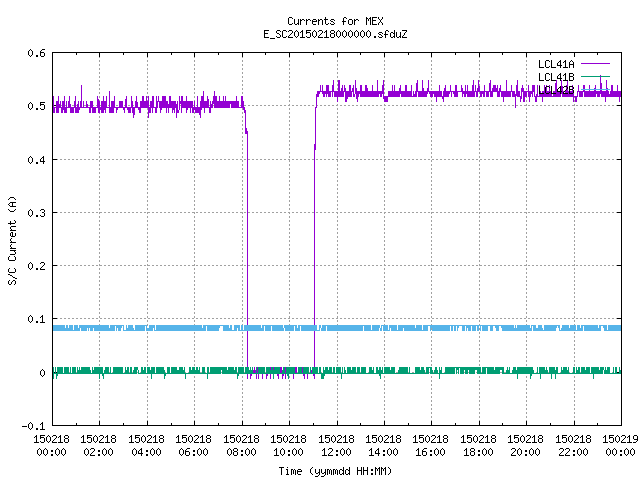Click the 150218 06:00 x-axis tick label
Viewport: 640px width, 480px height.
193,445
